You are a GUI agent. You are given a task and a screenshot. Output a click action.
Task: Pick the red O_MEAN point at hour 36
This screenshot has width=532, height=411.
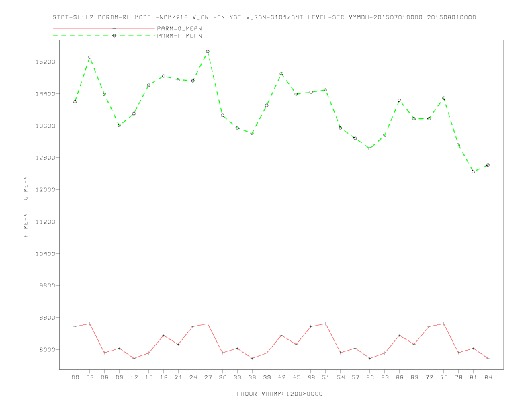pos(252,359)
